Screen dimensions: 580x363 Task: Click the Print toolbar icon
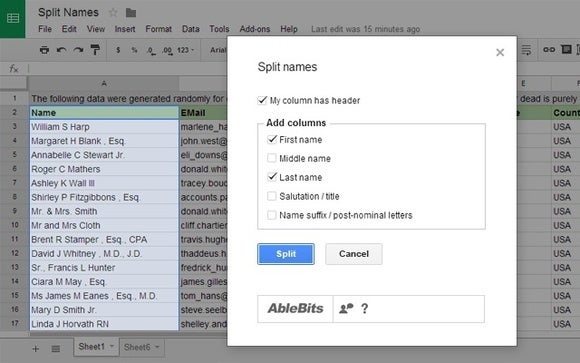tap(44, 50)
